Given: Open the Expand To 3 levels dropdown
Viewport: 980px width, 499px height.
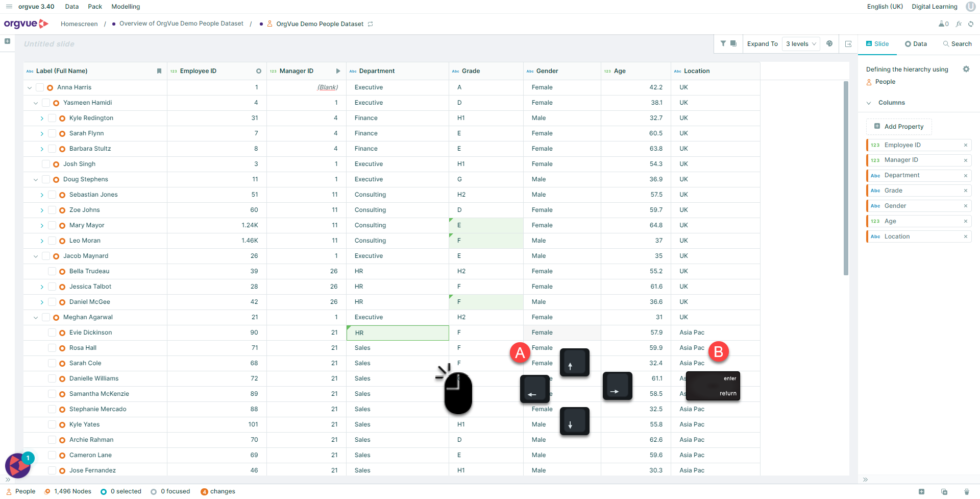Looking at the screenshot, I should pyautogui.click(x=801, y=44).
